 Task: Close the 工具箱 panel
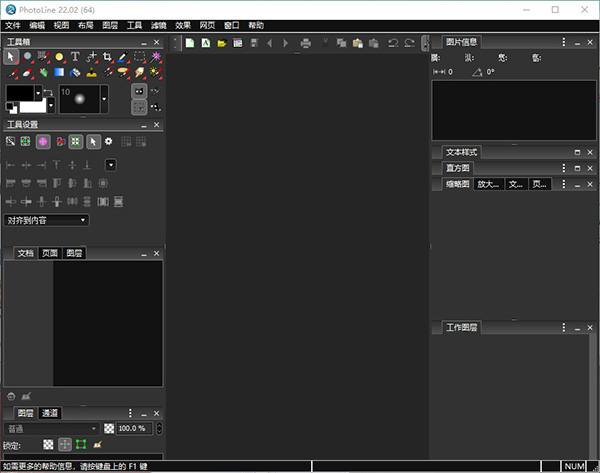(x=157, y=42)
